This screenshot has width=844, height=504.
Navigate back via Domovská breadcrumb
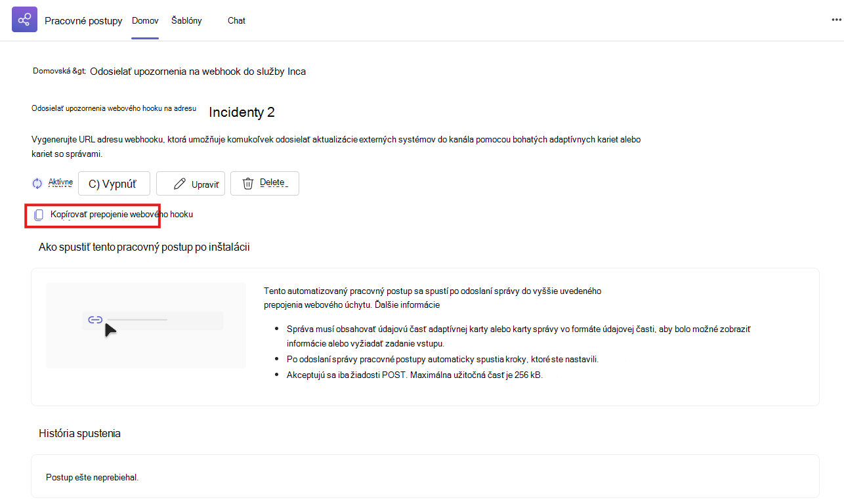59,71
